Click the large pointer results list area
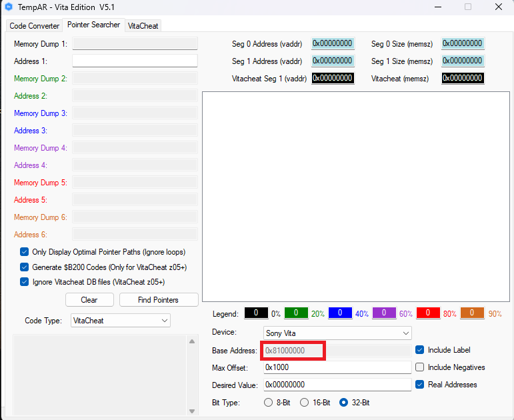 (356, 197)
